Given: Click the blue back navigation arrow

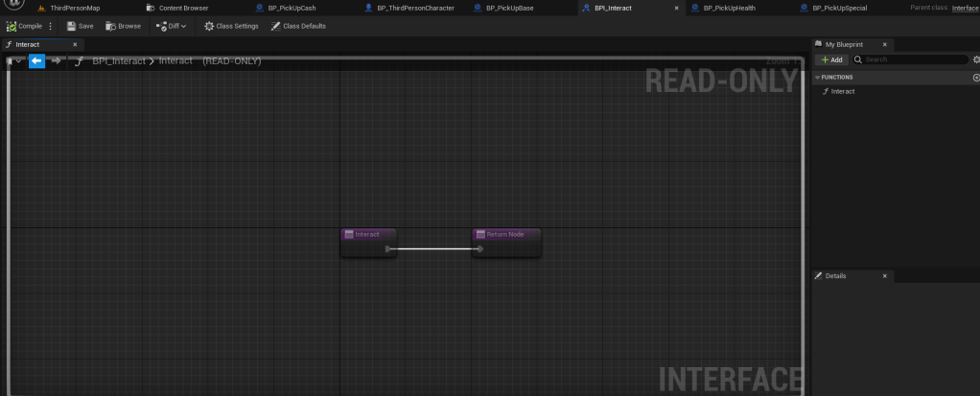Looking at the screenshot, I should tap(36, 60).
